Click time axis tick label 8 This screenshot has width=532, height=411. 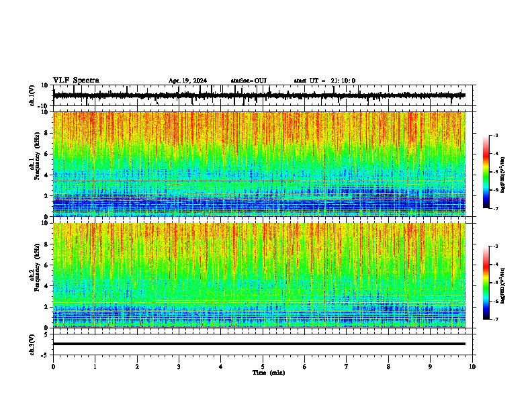tap(388, 367)
